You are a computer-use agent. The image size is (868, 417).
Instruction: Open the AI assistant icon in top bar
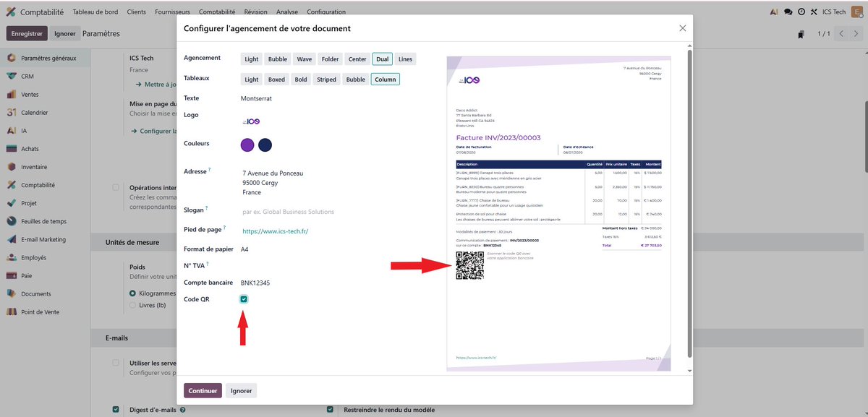coord(775,12)
